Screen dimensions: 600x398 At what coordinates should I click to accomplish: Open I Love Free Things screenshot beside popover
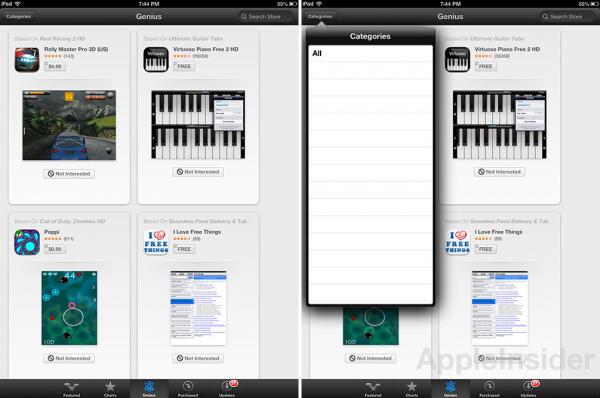pyautogui.click(x=500, y=308)
